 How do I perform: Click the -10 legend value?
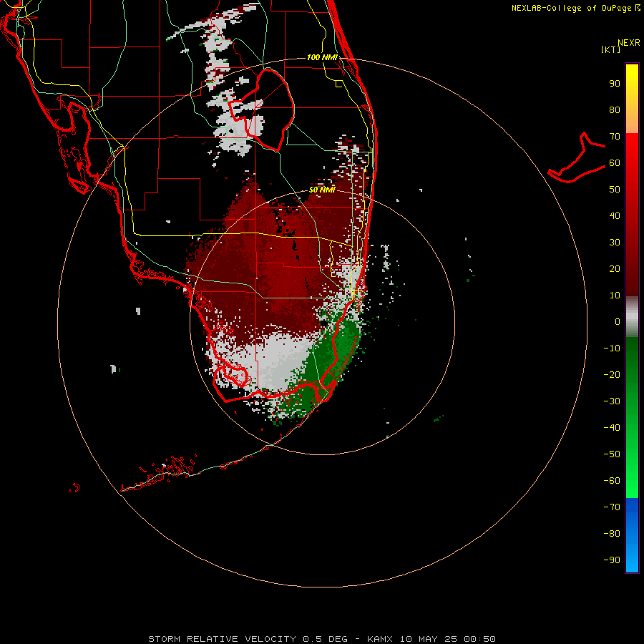(x=612, y=348)
